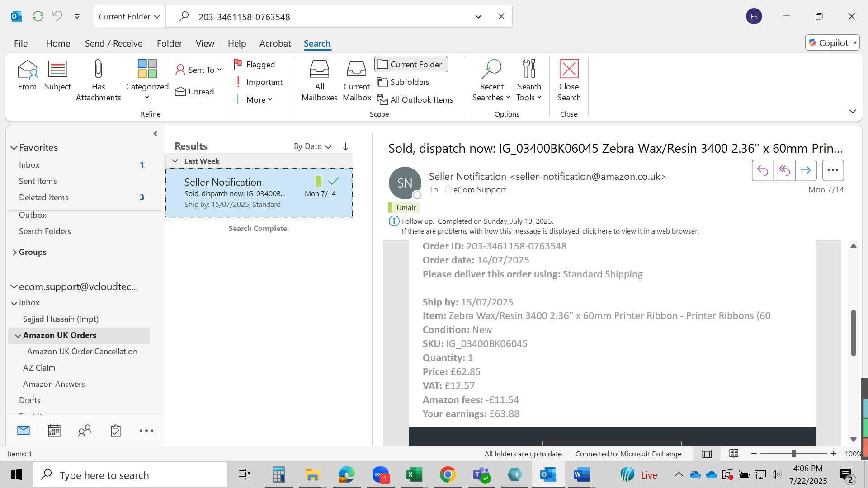Viewport: 868px width, 488px height.
Task: Clear the search box with X
Action: click(501, 16)
